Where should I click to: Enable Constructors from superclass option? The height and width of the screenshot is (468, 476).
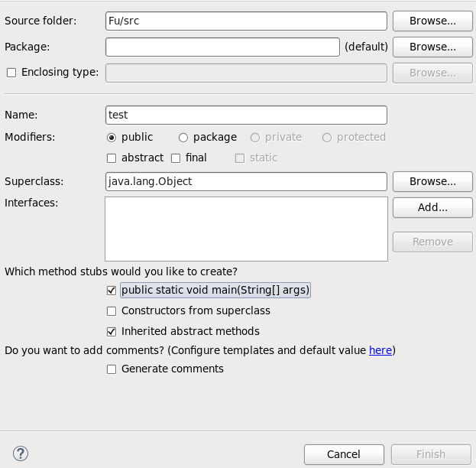click(x=112, y=311)
